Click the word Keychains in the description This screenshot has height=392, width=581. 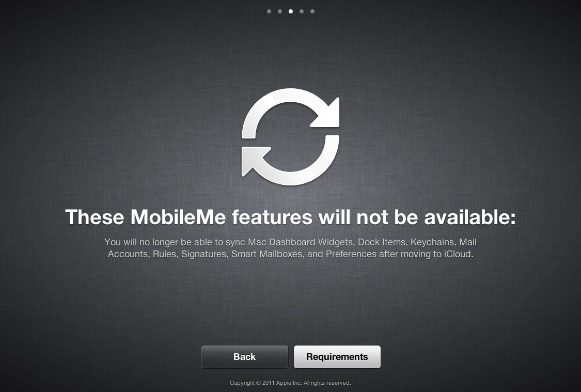(x=433, y=242)
